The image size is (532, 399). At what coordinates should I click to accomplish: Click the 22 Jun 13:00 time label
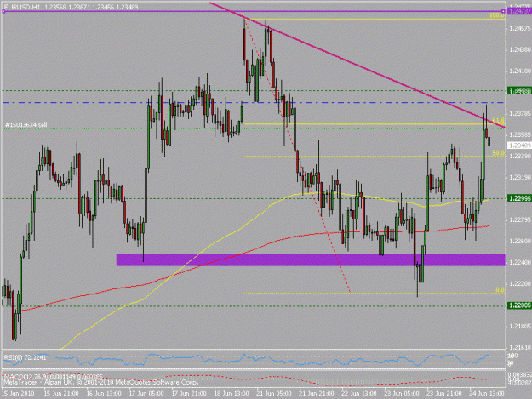[359, 393]
